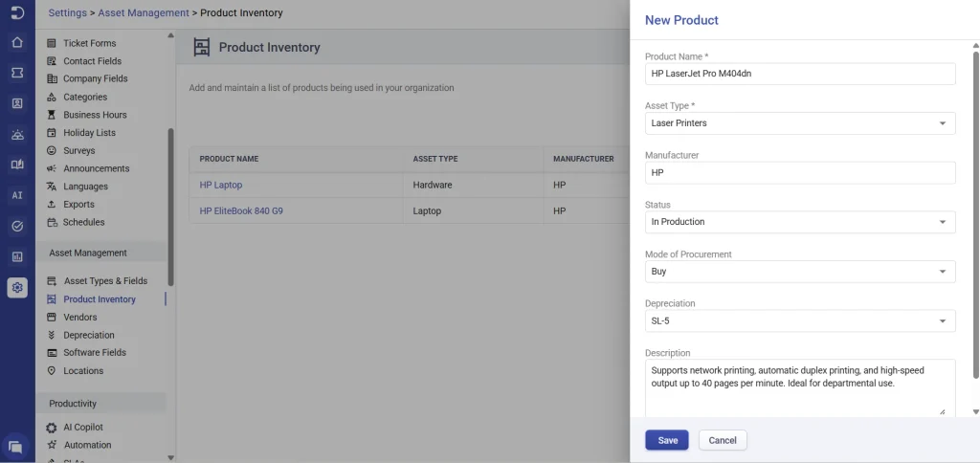
Task: Open the bug/alerts icon in left rail
Action: pos(17,134)
